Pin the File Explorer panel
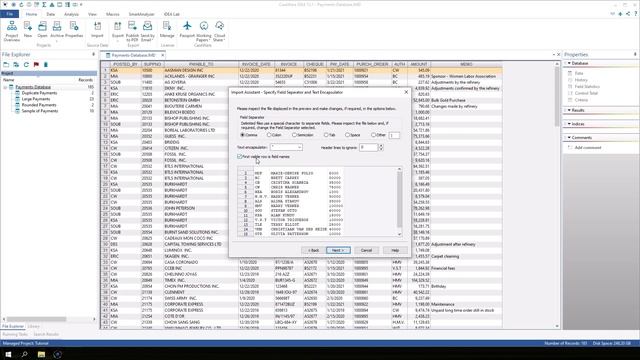The image size is (640, 360). [93, 54]
